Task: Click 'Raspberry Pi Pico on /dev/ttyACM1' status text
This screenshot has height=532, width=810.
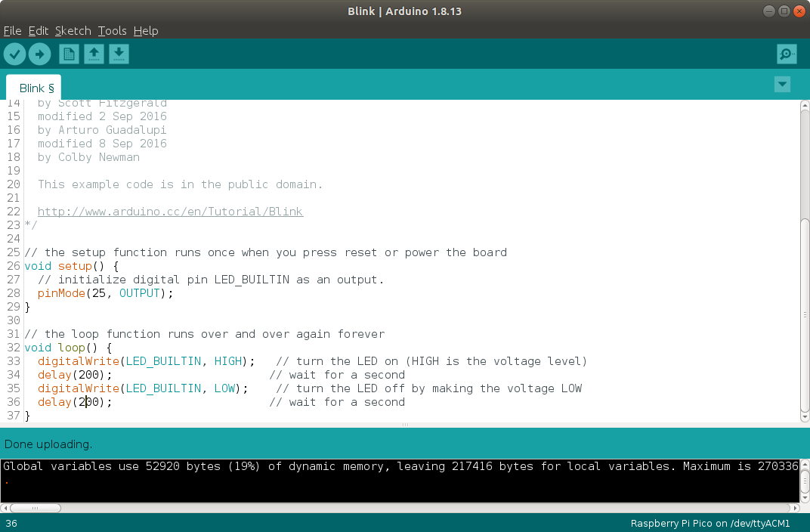Action: 710,523
